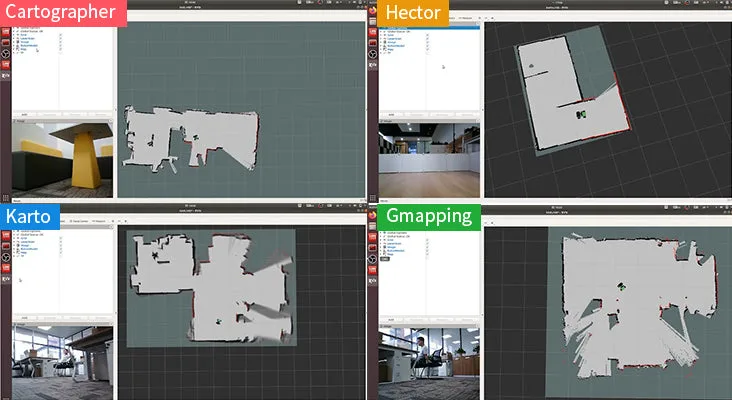The height and width of the screenshot is (400, 732).
Task: Expand the TF row in Hector displays
Action: click(380, 53)
